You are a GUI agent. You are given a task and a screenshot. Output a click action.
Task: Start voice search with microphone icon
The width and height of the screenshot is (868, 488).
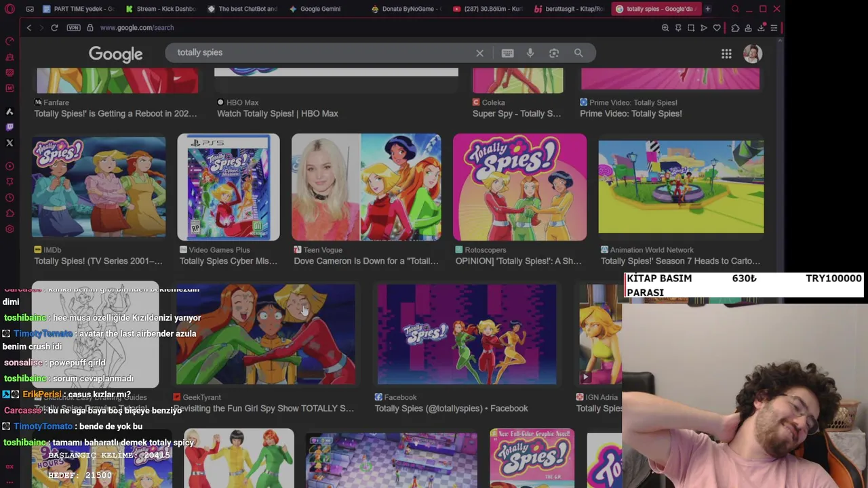(x=530, y=53)
